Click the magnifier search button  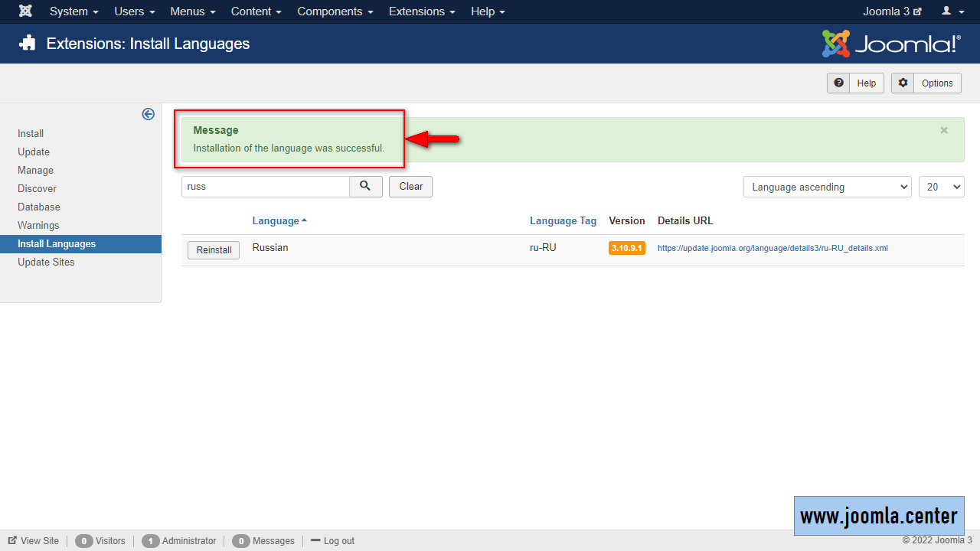(x=366, y=187)
